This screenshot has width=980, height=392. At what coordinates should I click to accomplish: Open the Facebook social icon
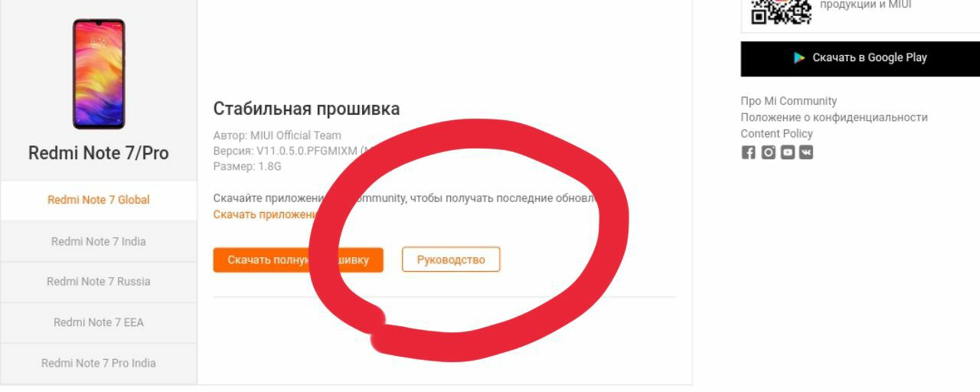[748, 152]
